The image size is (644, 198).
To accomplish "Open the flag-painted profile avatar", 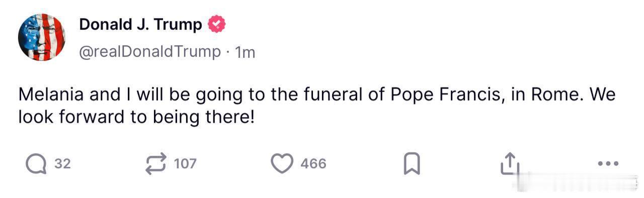I will click(x=42, y=37).
